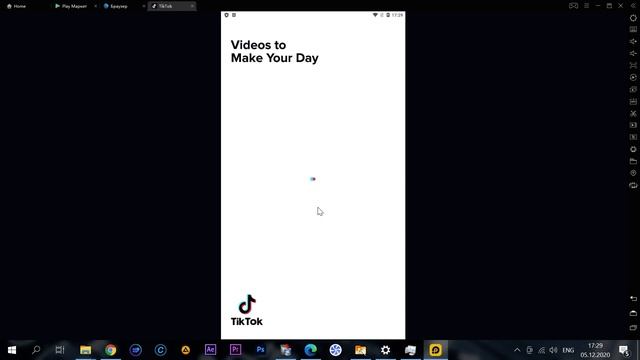
Task: Open the Windows notification center
Action: click(x=624, y=350)
